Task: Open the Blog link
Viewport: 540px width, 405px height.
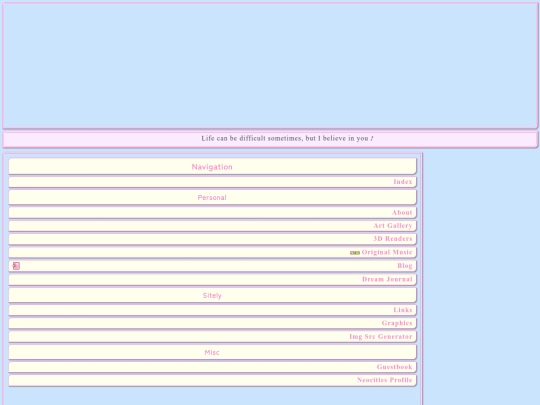Action: tap(405, 266)
